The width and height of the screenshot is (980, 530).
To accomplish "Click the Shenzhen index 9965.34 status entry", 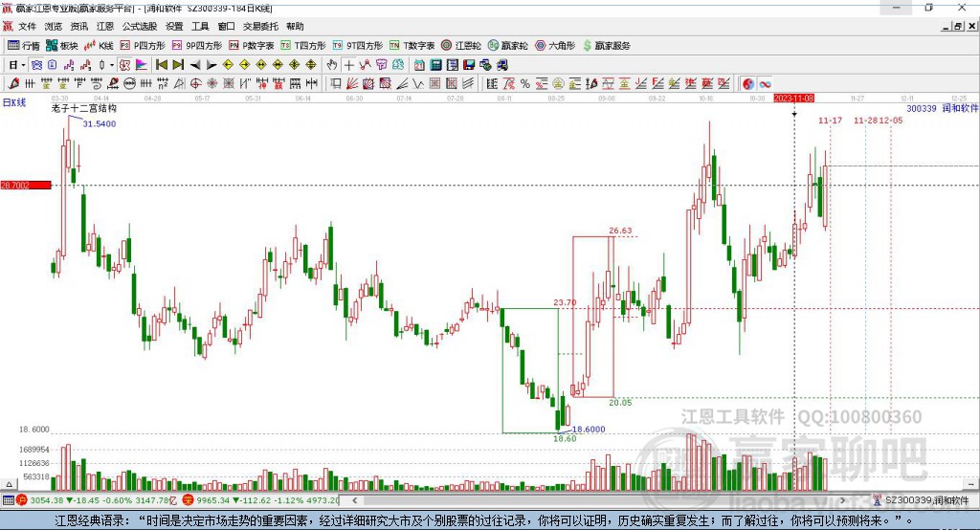I will point(260,500).
